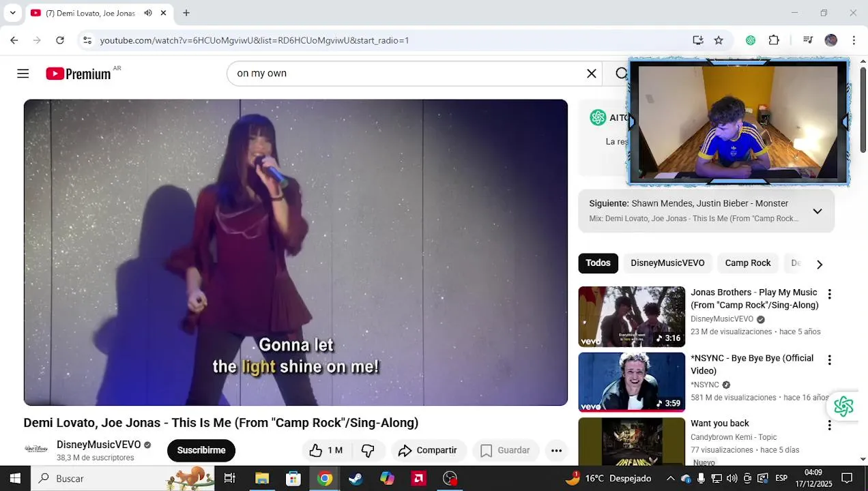Open DisneyMusicVEVO channel name link
Image resolution: width=868 pixels, height=491 pixels.
(x=99, y=445)
